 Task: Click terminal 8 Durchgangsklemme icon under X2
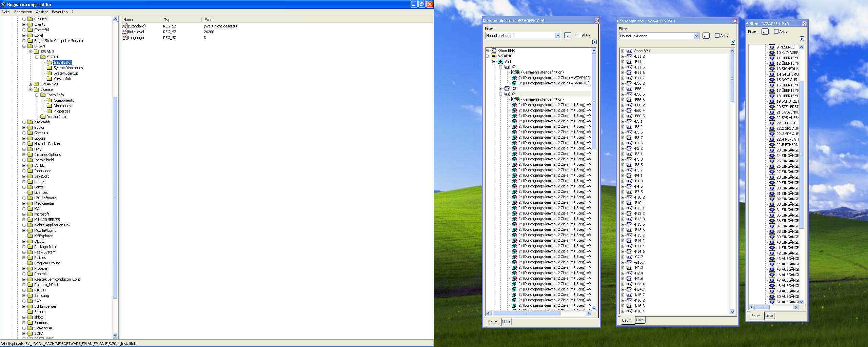[514, 83]
